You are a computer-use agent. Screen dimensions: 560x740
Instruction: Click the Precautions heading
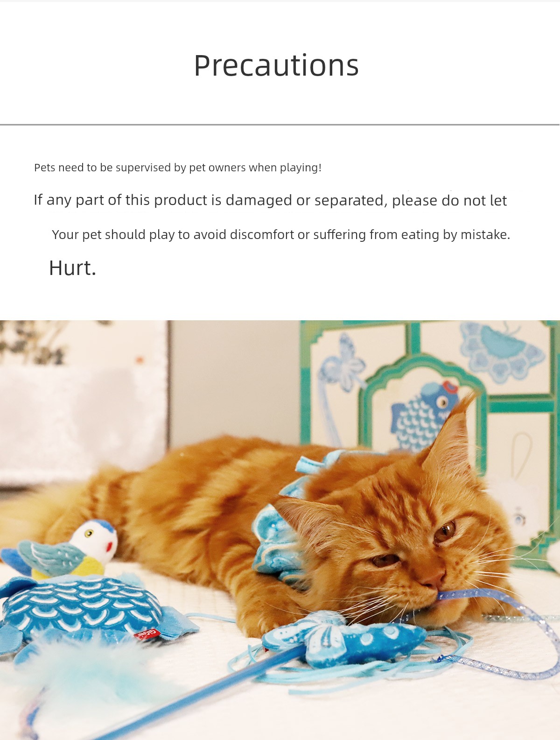click(x=276, y=65)
